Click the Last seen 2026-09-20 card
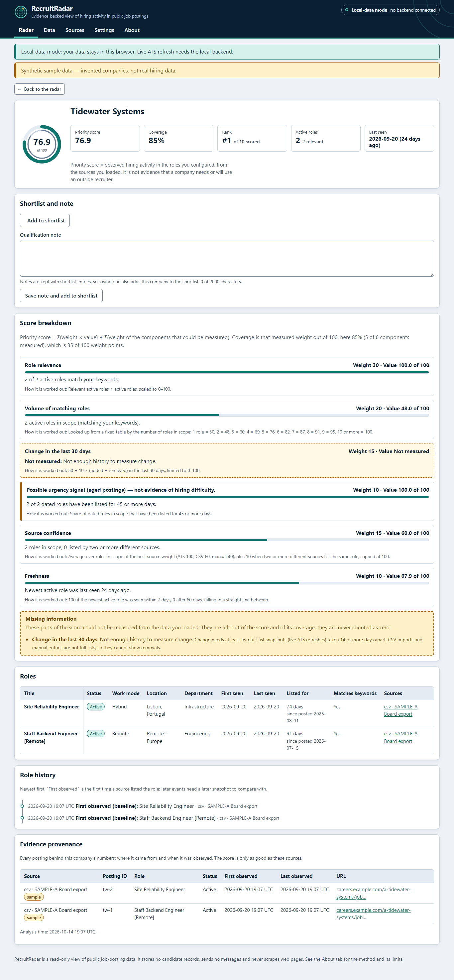 tap(399, 139)
